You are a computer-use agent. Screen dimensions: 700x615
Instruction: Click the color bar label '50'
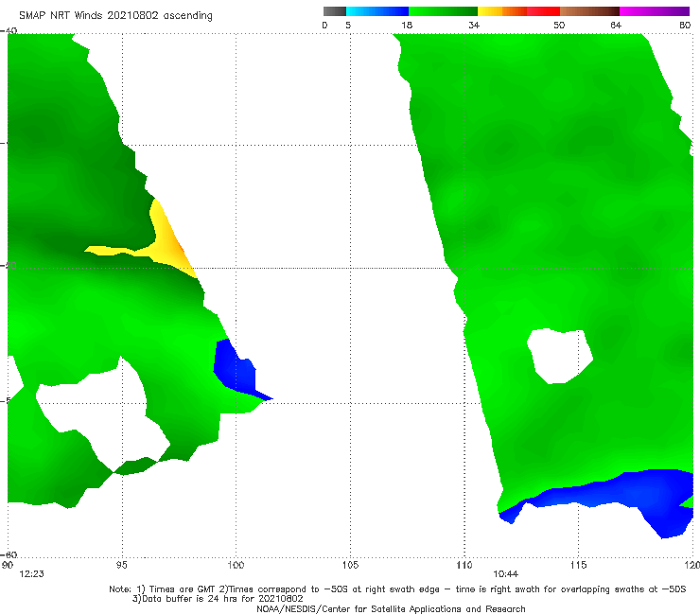559,25
